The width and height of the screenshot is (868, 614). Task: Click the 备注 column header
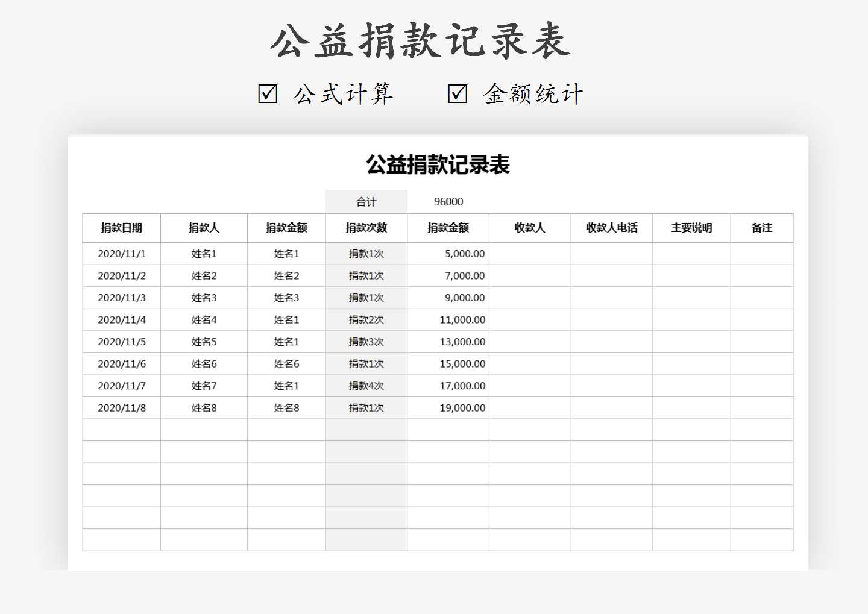tap(761, 228)
